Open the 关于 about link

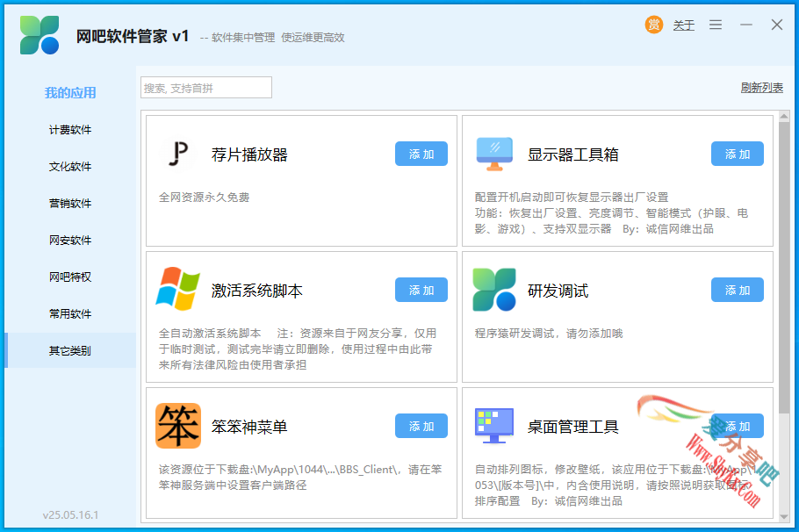coord(684,25)
